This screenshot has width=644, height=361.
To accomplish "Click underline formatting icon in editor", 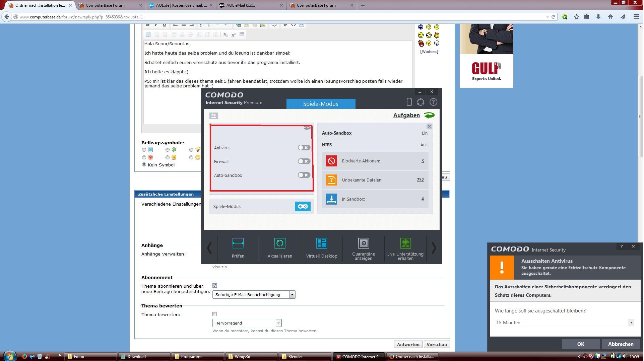I will [164, 25].
